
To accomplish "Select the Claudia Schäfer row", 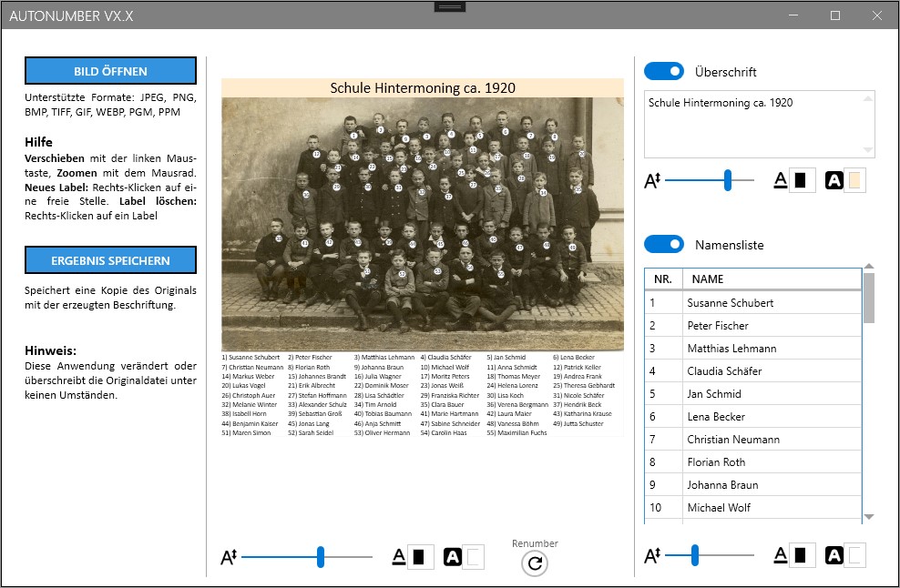I will point(753,371).
